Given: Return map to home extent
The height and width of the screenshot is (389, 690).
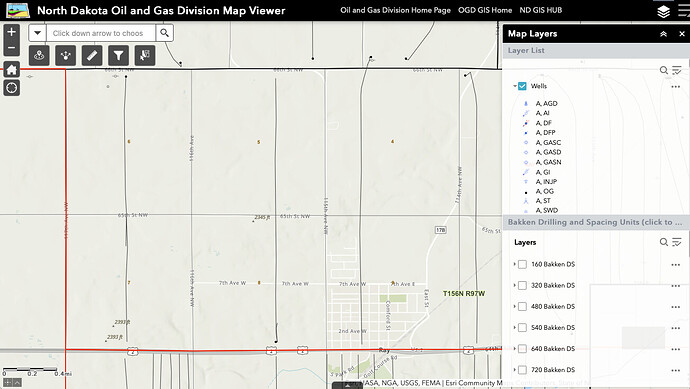Looking at the screenshot, I should click(x=11, y=69).
